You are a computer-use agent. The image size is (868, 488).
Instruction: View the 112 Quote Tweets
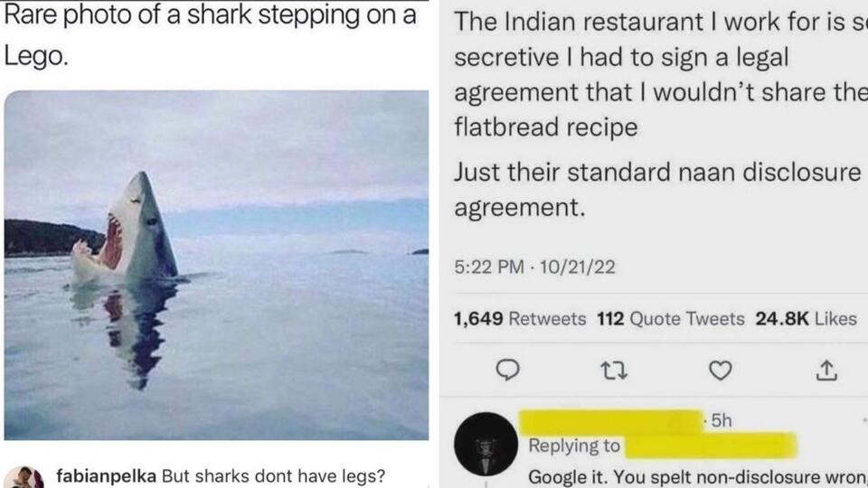670,319
